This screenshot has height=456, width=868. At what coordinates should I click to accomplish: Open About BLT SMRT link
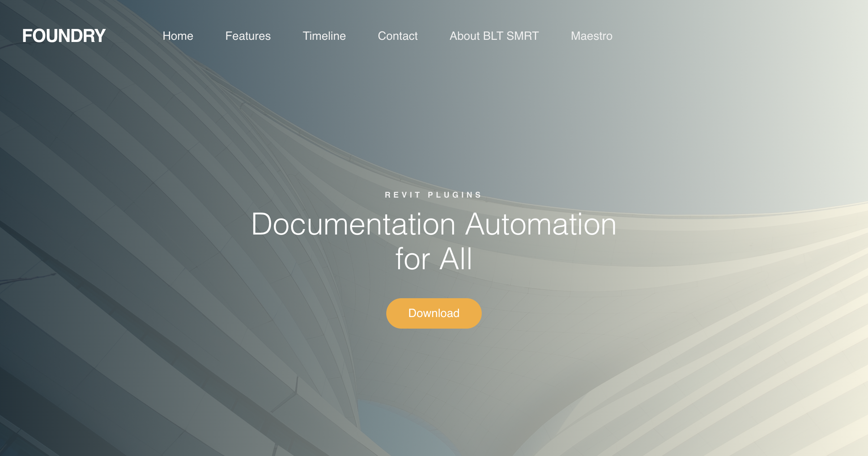[494, 36]
